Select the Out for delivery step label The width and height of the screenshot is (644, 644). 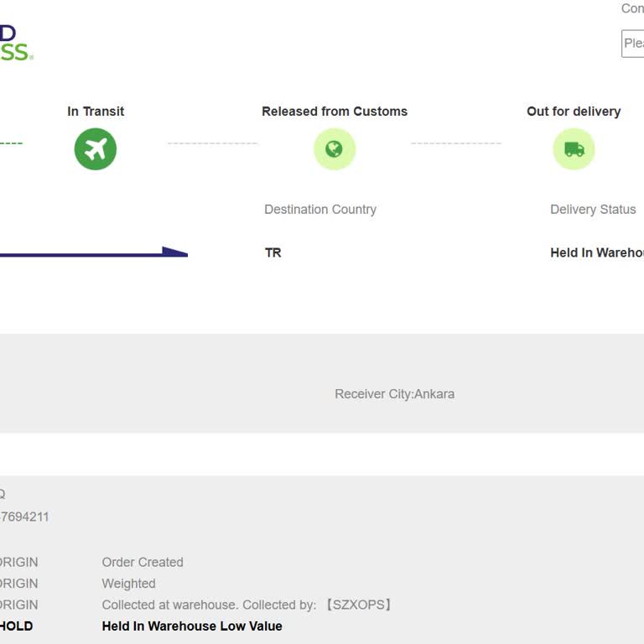[x=574, y=112]
